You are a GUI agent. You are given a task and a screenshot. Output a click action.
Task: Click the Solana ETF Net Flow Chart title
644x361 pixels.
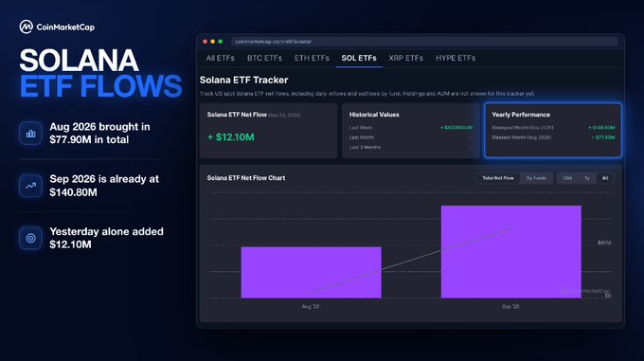tap(246, 178)
